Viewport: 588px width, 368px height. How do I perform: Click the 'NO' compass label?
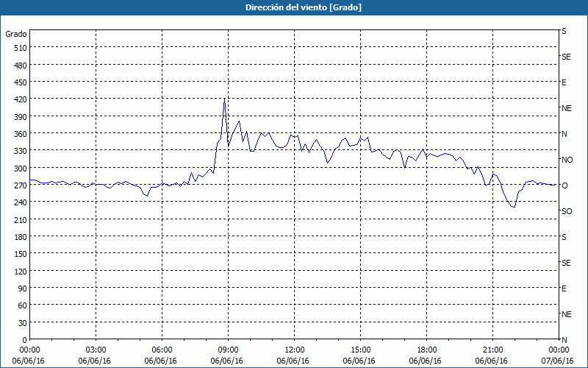[567, 160]
